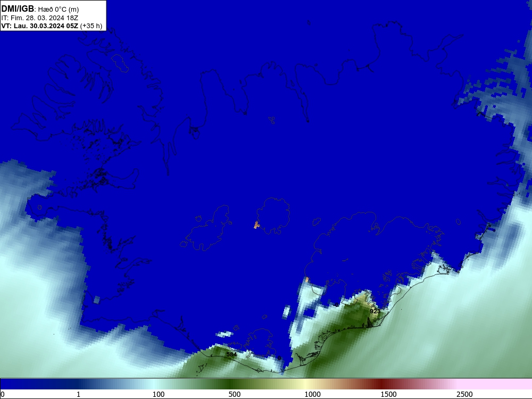The width and height of the screenshot is (532, 399).
Task: Click the '584' map value label
Action: pyautogui.click(x=231, y=354)
